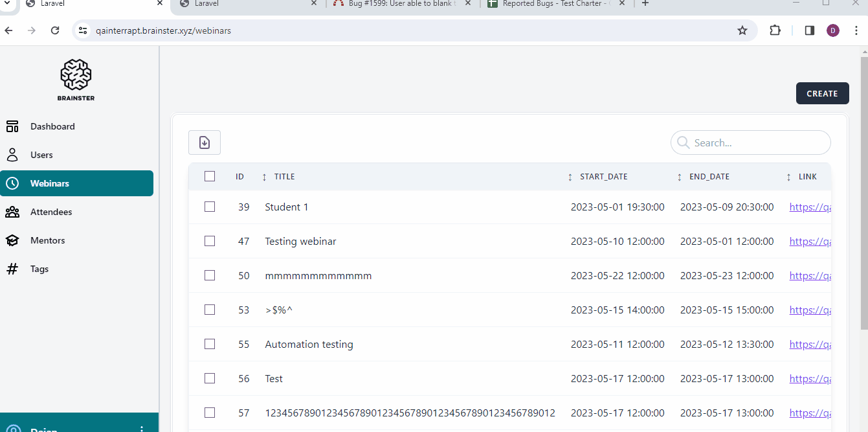
Task: Reload the current page
Action: [55, 30]
